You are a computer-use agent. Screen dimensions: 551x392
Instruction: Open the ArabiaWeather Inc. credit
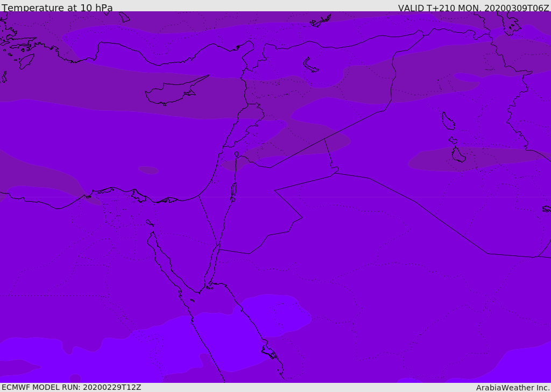513,388
